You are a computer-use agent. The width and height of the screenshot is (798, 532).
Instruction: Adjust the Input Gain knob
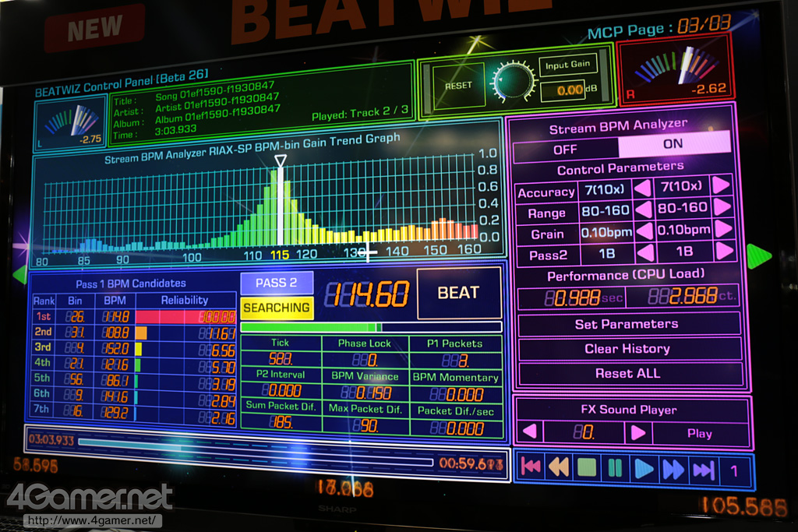click(x=514, y=81)
